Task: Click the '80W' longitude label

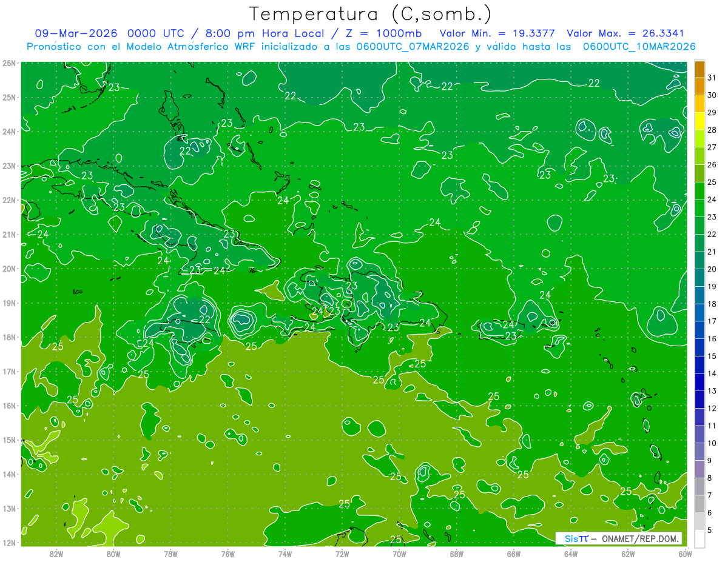Action: [x=113, y=554]
